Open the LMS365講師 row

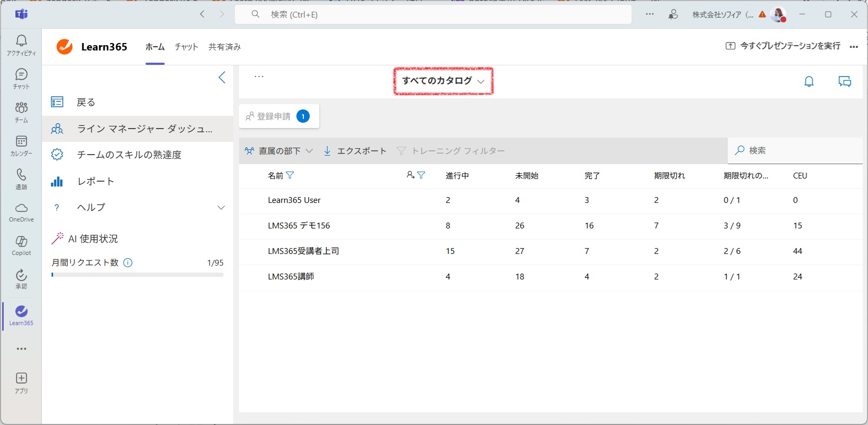[550, 277]
